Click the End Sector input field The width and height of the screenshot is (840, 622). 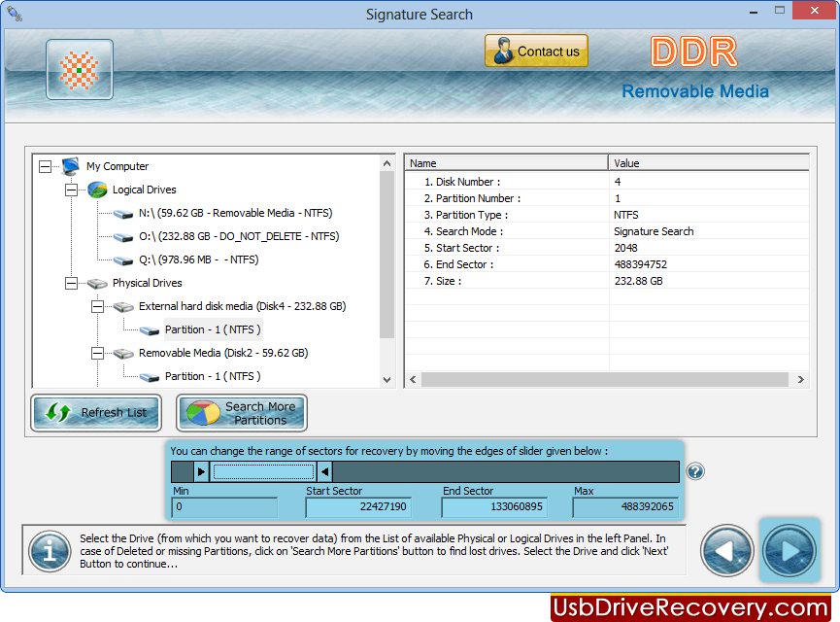[494, 507]
